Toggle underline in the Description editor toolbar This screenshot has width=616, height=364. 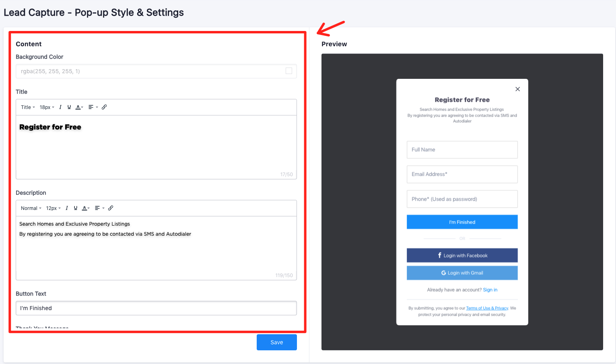point(76,208)
